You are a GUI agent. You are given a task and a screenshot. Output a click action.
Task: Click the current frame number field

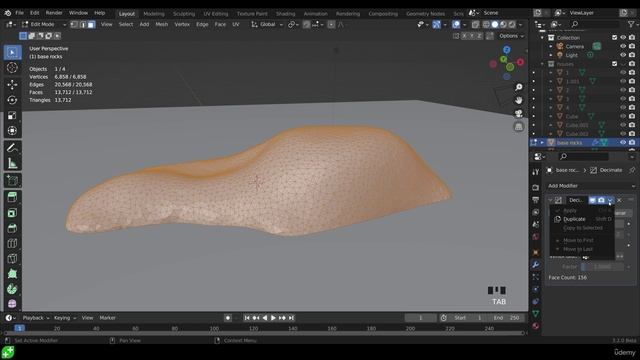click(420, 318)
